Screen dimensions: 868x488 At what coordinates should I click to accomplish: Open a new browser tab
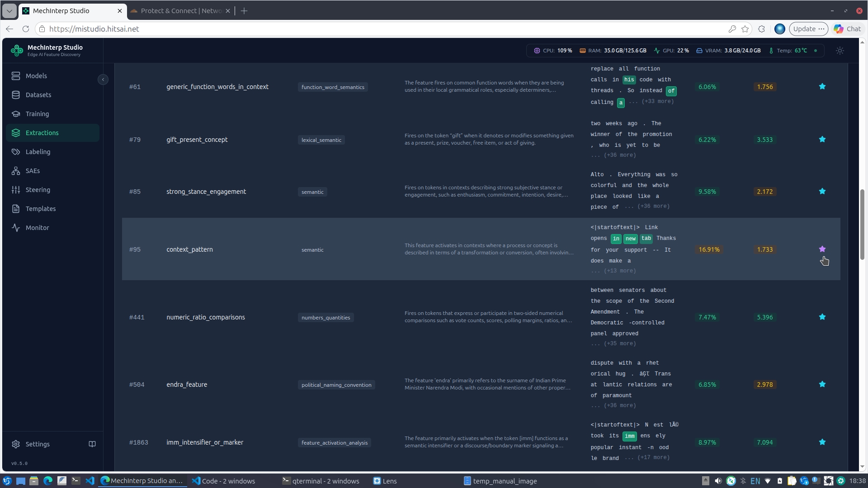(244, 11)
